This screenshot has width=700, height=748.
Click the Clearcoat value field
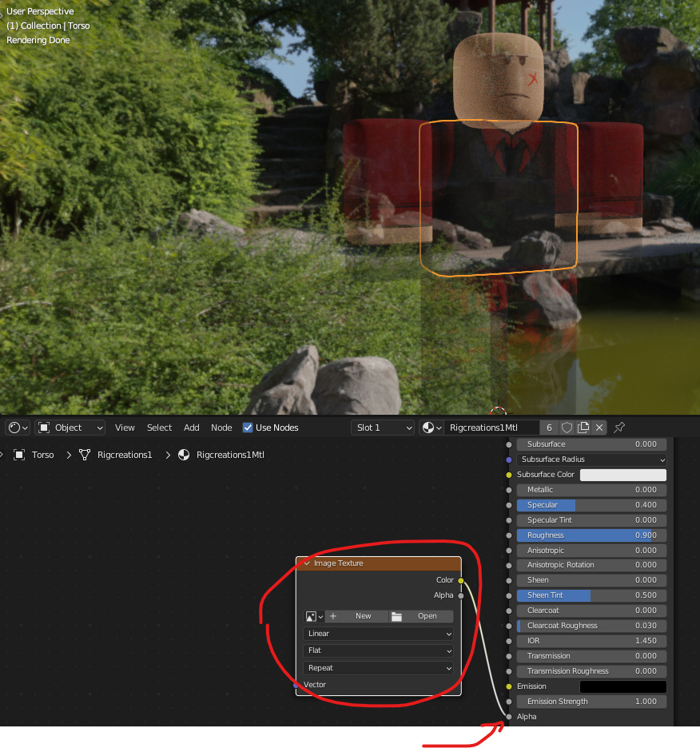point(591,611)
